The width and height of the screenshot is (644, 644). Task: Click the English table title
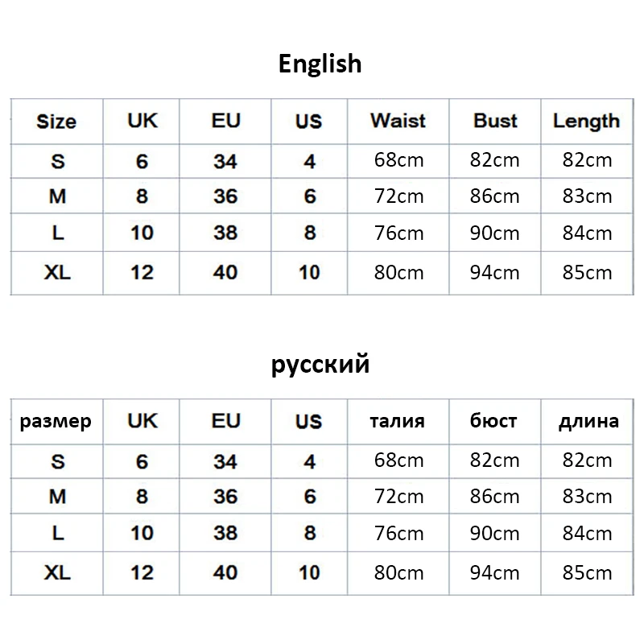tap(320, 64)
